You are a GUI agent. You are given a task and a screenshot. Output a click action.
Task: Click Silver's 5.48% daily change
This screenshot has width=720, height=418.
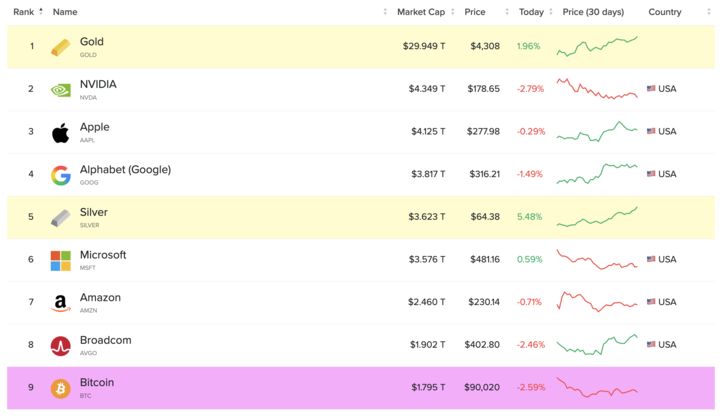(x=529, y=217)
